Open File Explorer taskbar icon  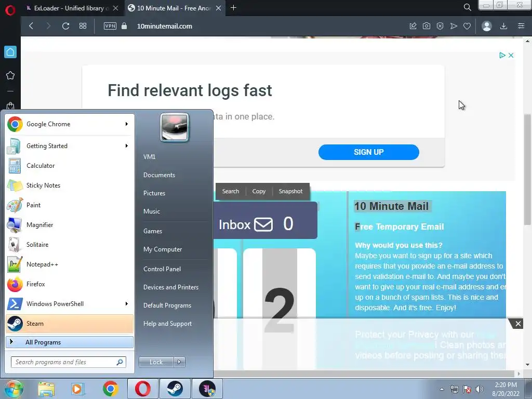46,389
